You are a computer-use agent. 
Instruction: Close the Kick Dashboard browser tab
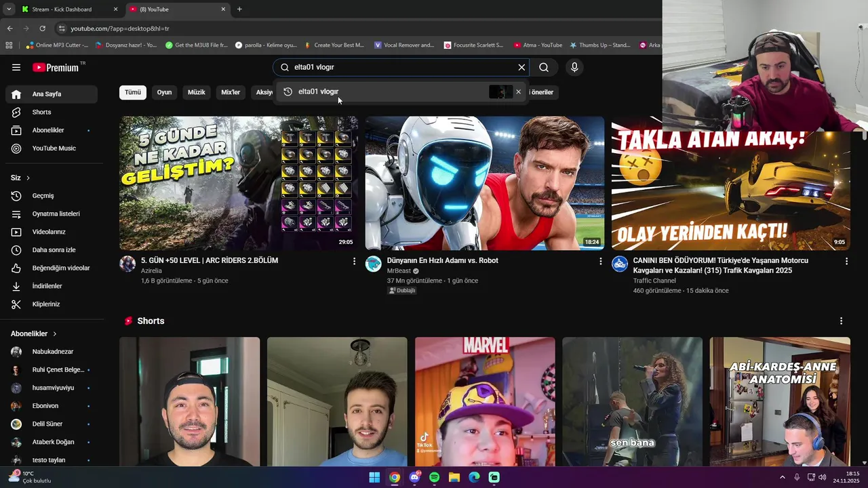tap(115, 9)
